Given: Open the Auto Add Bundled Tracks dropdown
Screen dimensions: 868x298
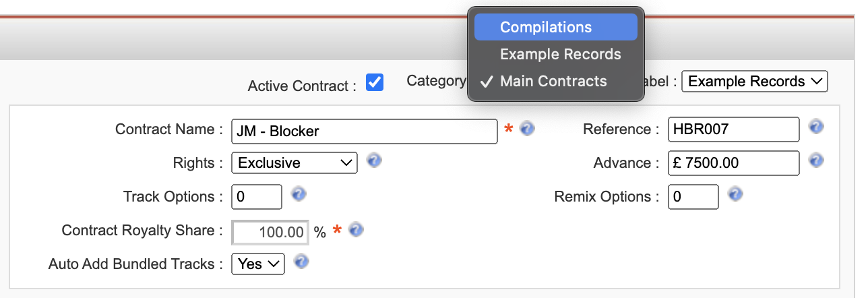Looking at the screenshot, I should click(x=258, y=264).
